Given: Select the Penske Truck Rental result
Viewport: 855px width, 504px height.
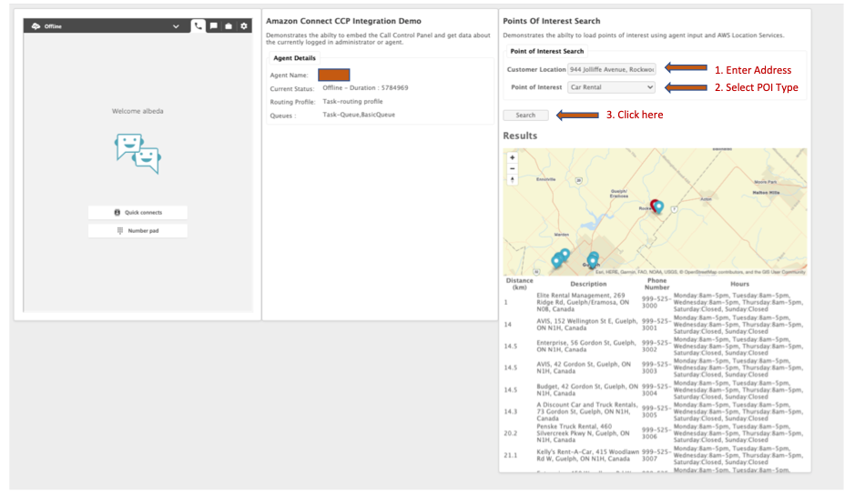Looking at the screenshot, I should coord(655,433).
